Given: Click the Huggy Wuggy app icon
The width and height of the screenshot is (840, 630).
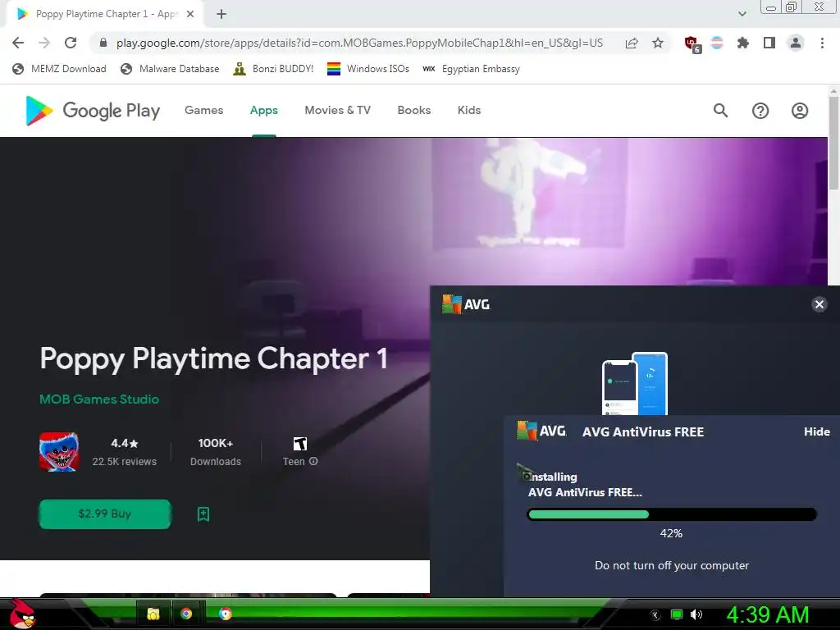Looking at the screenshot, I should 59,452.
